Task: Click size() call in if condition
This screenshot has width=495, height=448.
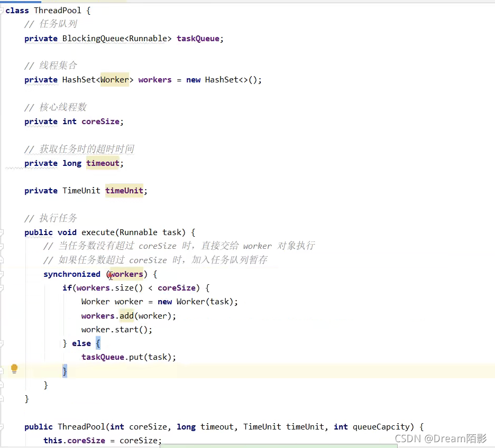Action: coord(129,288)
